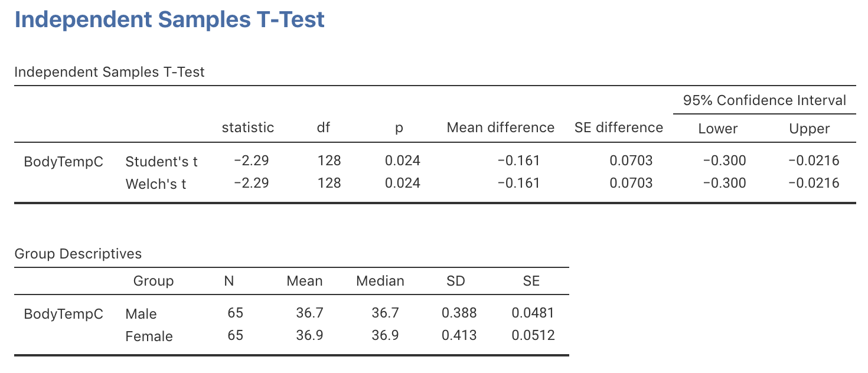Image resolution: width=868 pixels, height=373 pixels.
Task: Click the 'statistic' column header
Action: 248,127
